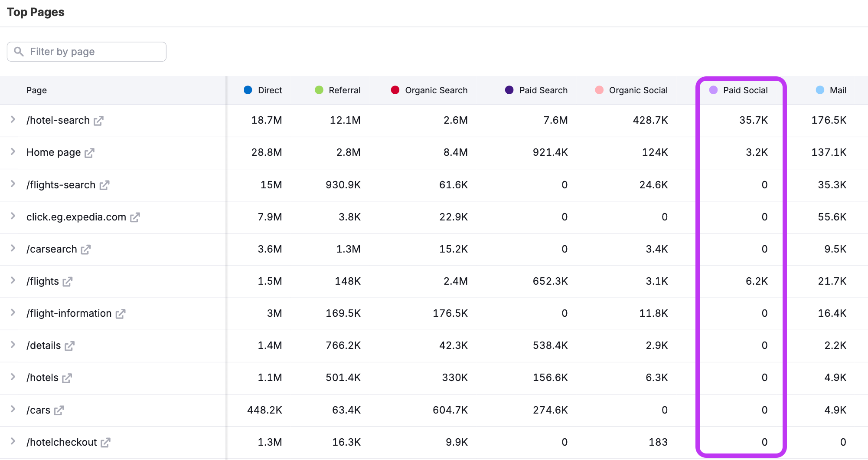Image resolution: width=868 pixels, height=460 pixels.
Task: Toggle the green Referral channel dot
Action: tap(319, 90)
